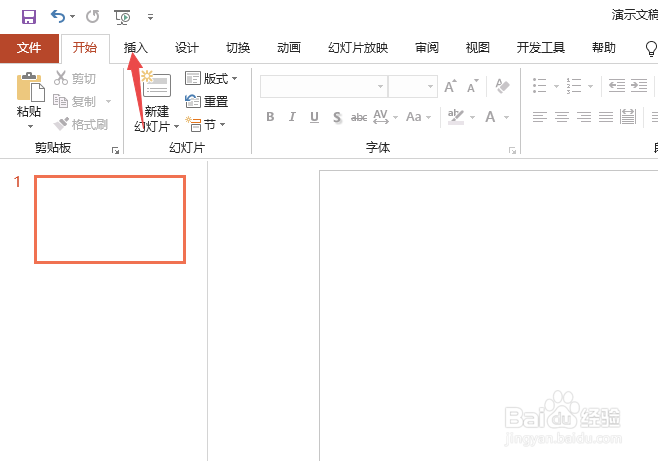Toggle Align Right
Image resolution: width=658 pixels, height=461 pixels.
tap(584, 117)
